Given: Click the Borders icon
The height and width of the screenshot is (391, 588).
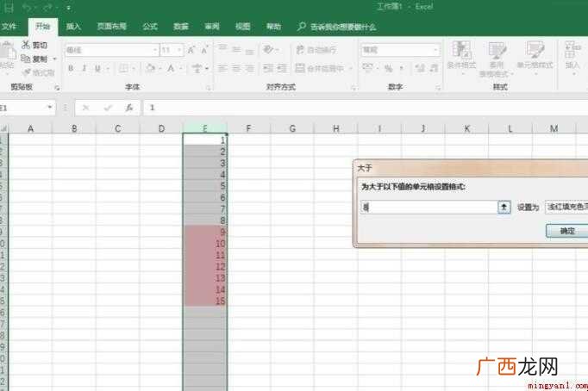Looking at the screenshot, I should [123, 68].
